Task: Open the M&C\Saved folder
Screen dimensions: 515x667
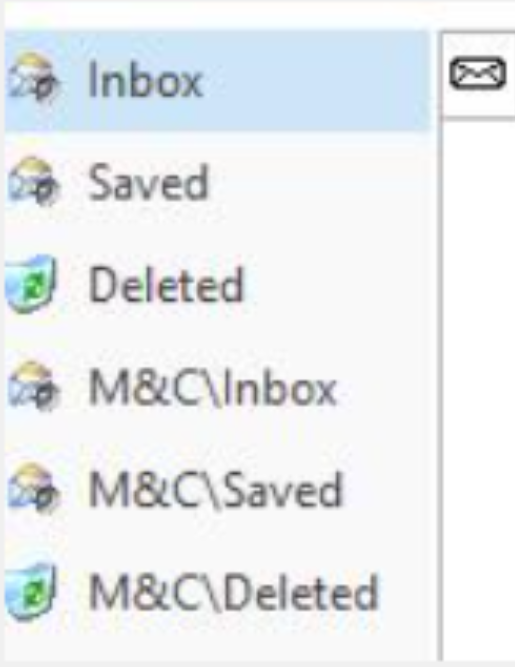Action: 215,490
